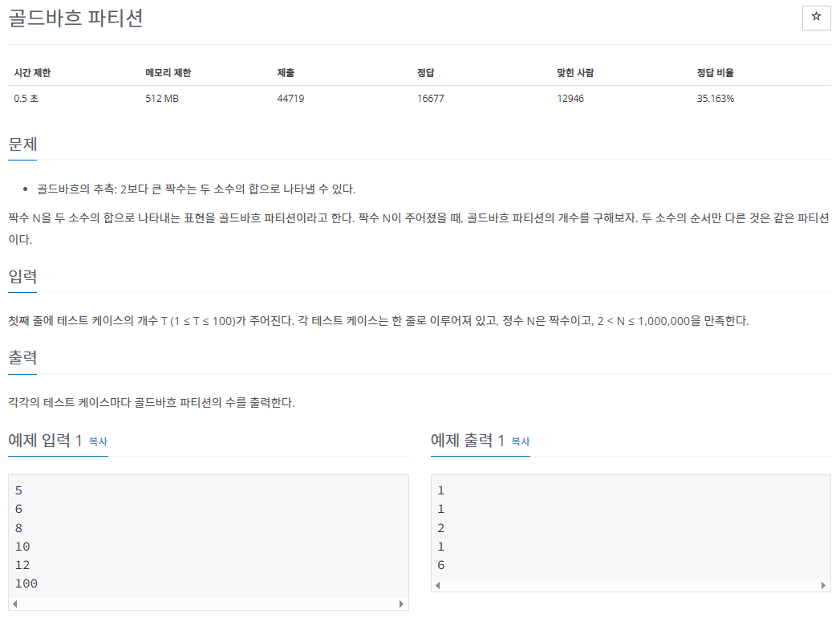Click the 정답 column header
The height and width of the screenshot is (618, 840).
point(426,73)
